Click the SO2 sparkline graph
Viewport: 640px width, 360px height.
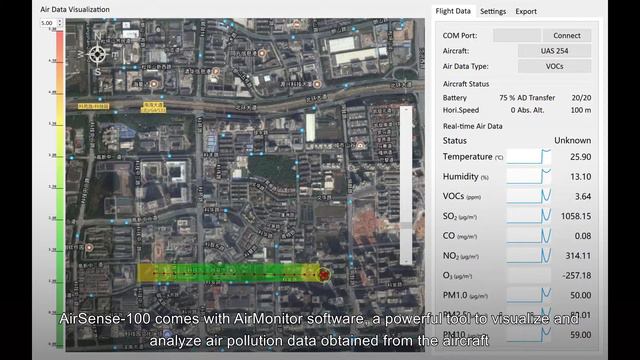point(529,216)
